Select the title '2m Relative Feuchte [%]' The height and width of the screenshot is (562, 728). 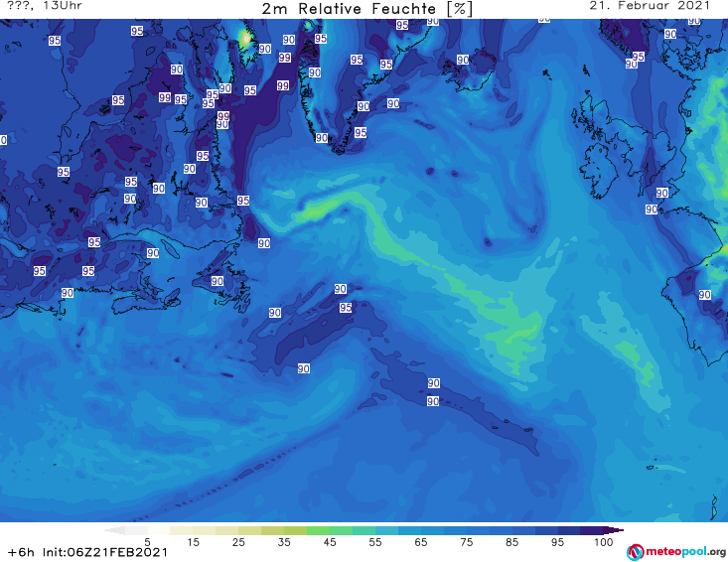coord(366,8)
